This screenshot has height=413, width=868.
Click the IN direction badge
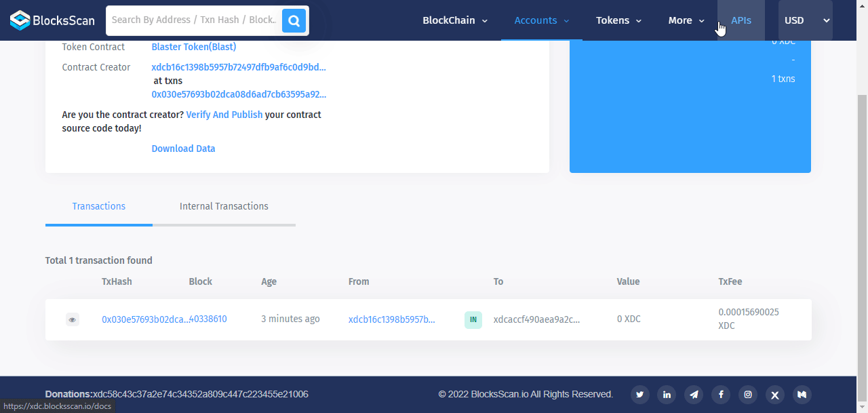click(473, 319)
